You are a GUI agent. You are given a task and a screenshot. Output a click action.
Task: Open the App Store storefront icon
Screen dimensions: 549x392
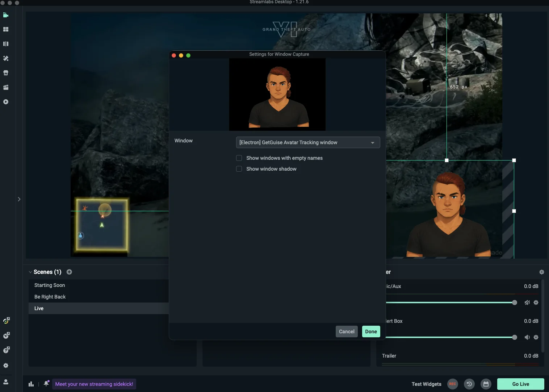[x=6, y=73]
